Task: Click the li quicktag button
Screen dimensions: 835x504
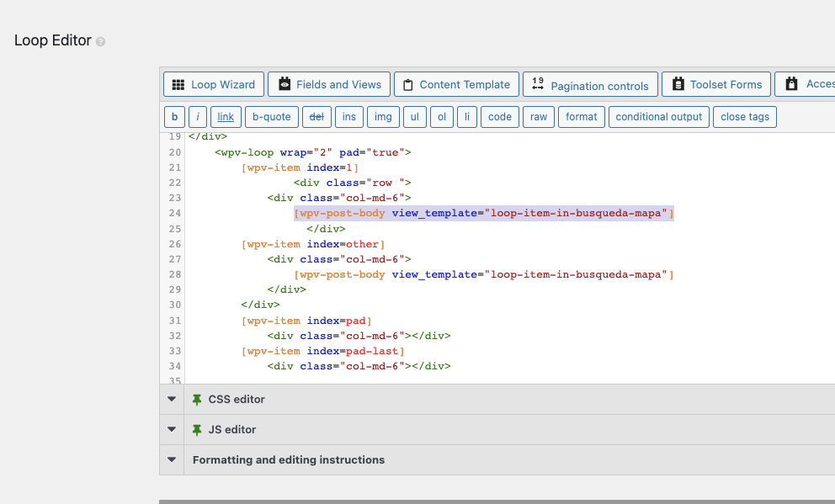Action: pyautogui.click(x=467, y=117)
